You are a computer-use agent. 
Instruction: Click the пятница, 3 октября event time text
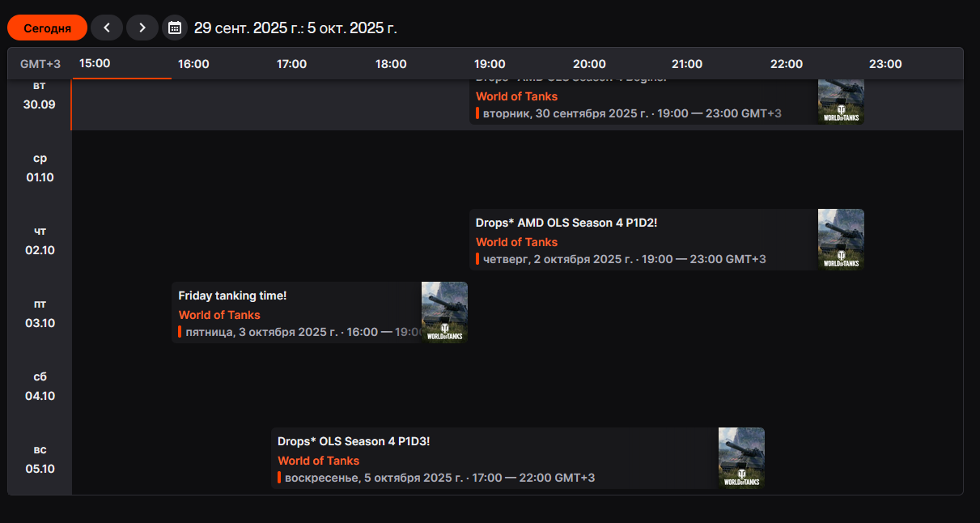(303, 332)
